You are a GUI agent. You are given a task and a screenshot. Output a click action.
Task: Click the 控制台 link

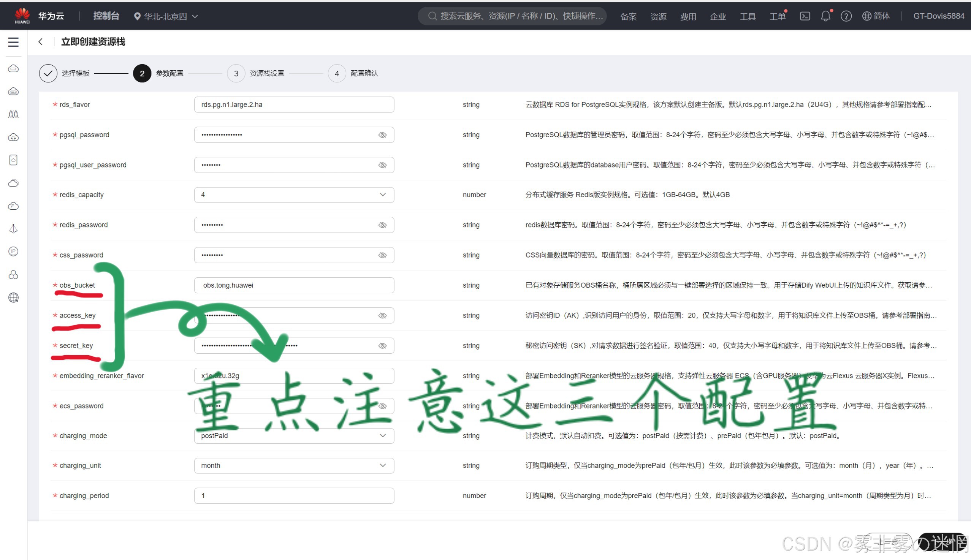point(106,16)
